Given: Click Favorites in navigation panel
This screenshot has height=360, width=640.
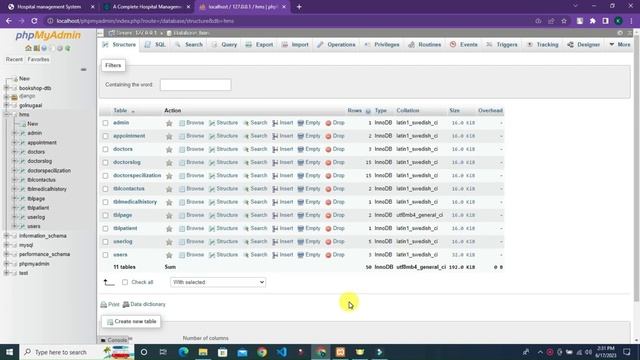Looking at the screenshot, I should point(38,60).
